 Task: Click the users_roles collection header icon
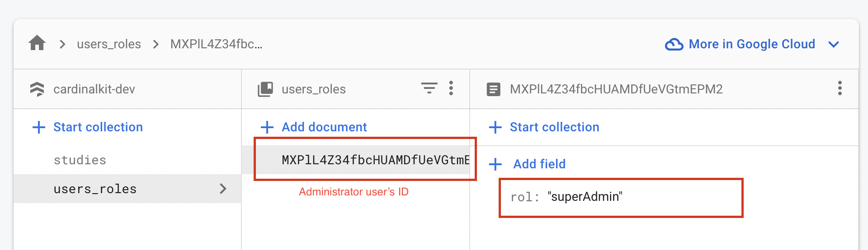[x=265, y=89]
